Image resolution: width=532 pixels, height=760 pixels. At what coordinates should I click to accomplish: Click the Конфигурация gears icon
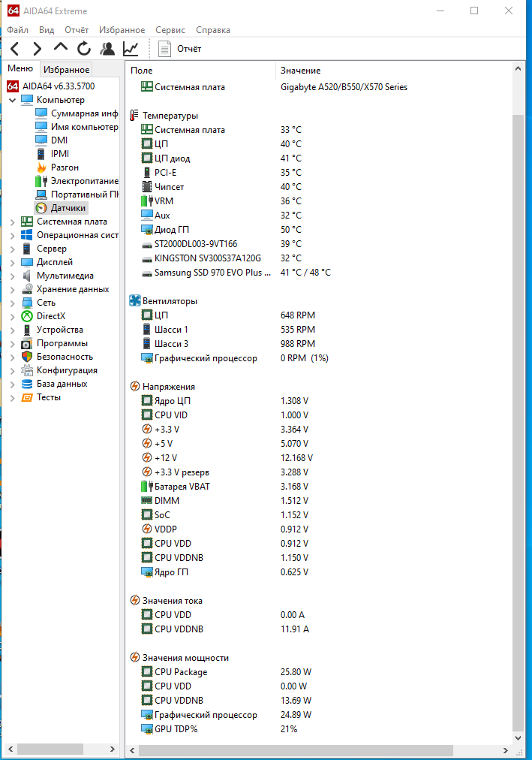(27, 370)
